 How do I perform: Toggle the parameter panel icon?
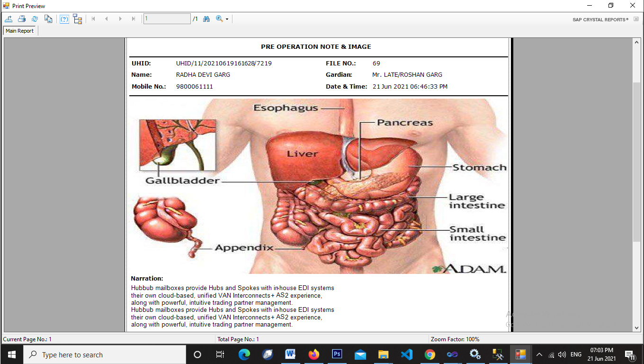(x=64, y=19)
